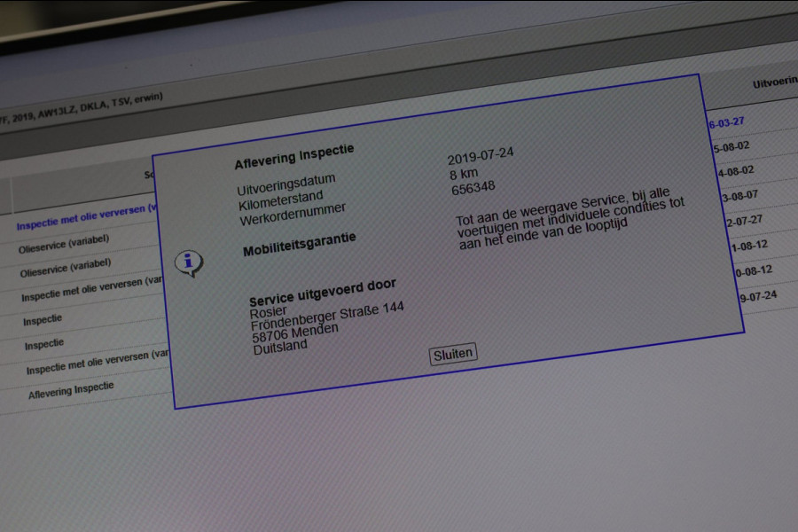Click the work order number 656348
Screen dimensions: 798x532
coord(473,187)
